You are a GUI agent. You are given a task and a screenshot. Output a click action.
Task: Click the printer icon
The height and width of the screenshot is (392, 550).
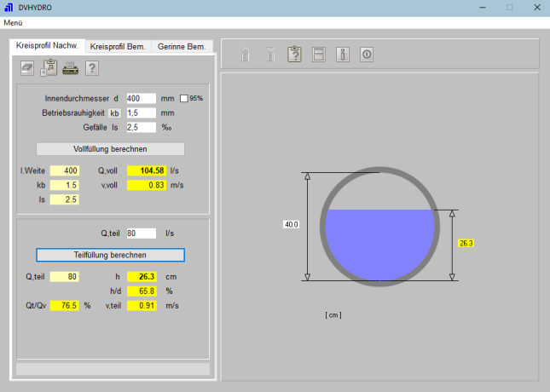click(70, 68)
